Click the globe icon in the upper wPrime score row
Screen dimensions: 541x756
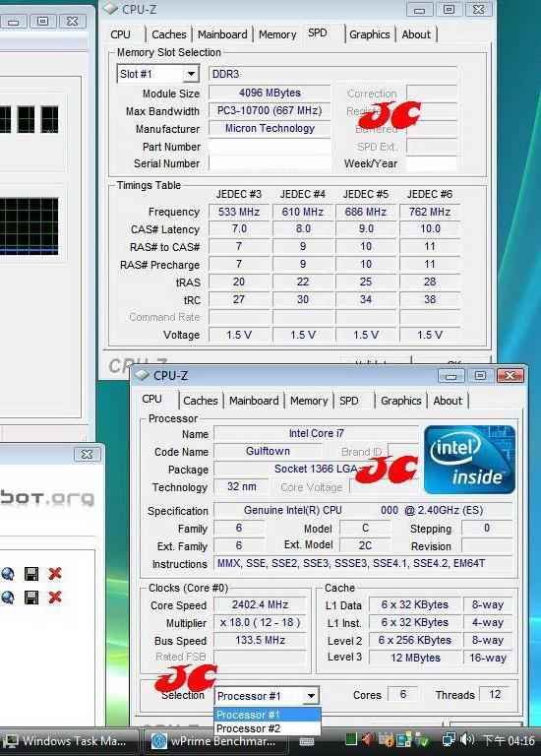pyautogui.click(x=7, y=573)
